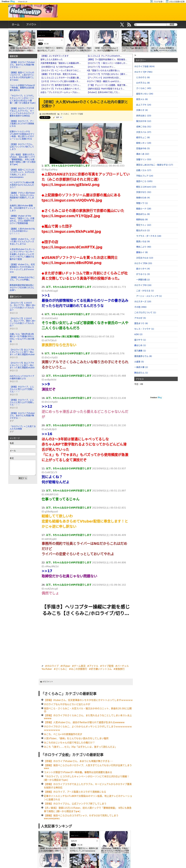Click the main article image of Miko
This screenshot has height=868, width=186.
point(86,143)
